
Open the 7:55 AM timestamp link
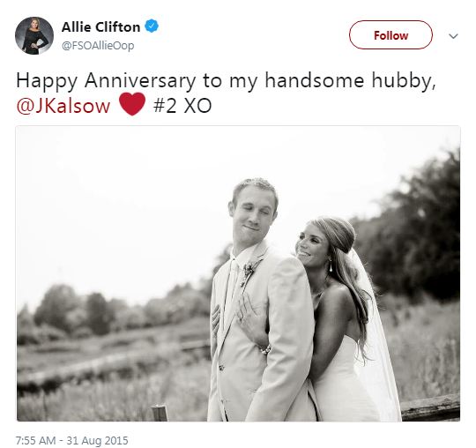35,440
